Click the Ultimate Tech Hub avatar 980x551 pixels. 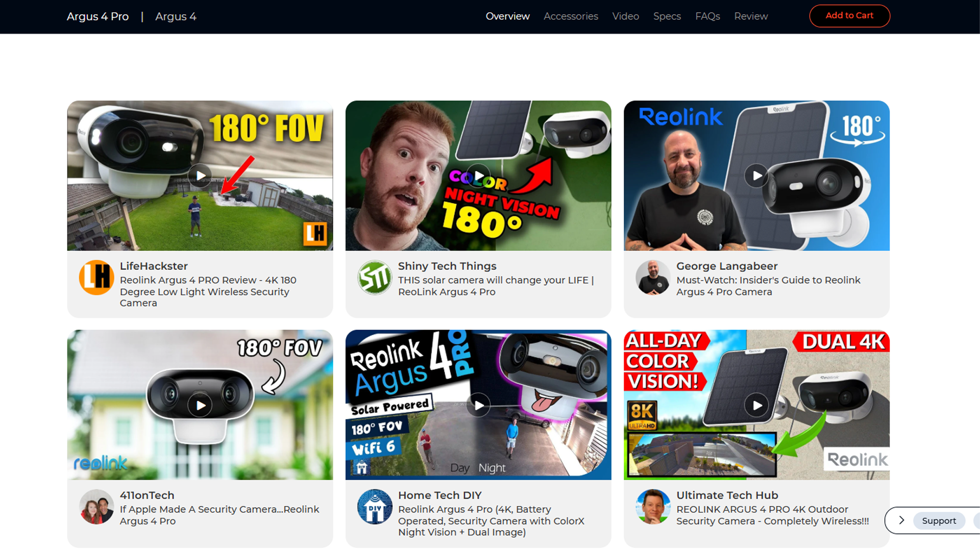point(653,507)
